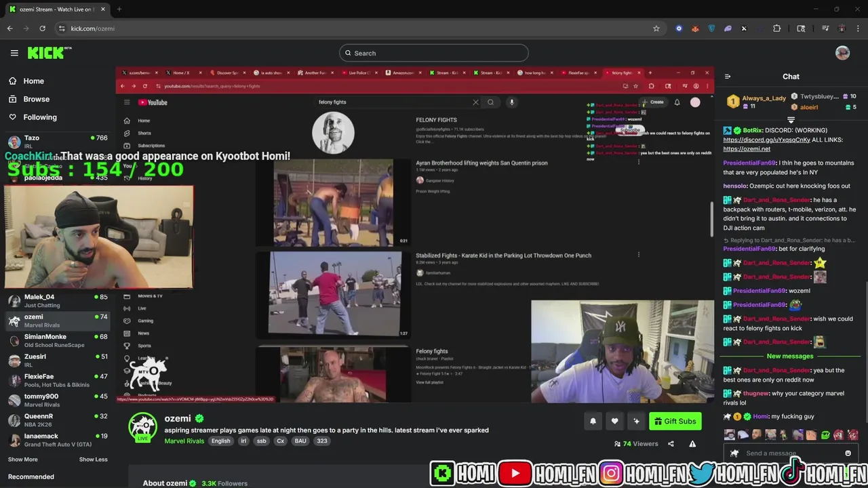Image resolution: width=868 pixels, height=488 pixels.
Task: Expand list with Show More
Action: [22, 460]
